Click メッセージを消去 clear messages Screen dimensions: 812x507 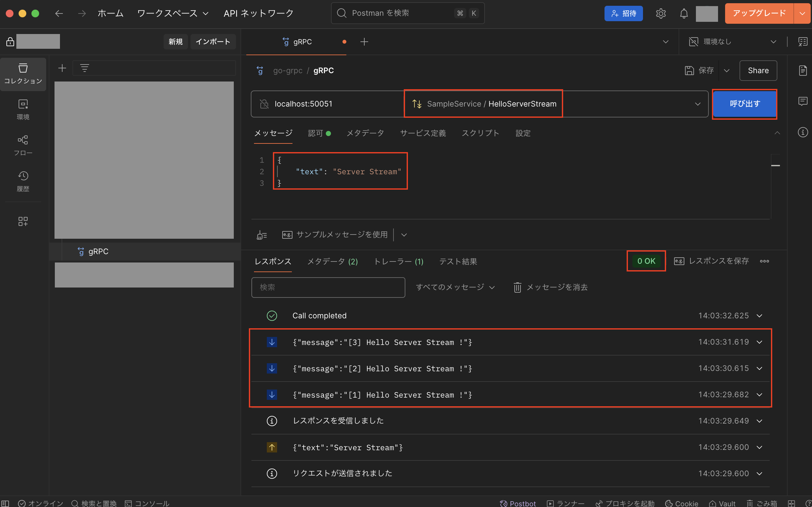click(551, 288)
